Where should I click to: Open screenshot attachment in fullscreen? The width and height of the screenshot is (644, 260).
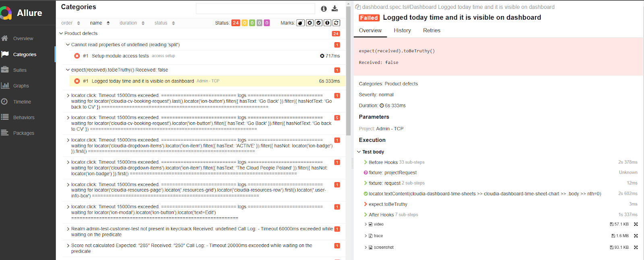[636, 248]
